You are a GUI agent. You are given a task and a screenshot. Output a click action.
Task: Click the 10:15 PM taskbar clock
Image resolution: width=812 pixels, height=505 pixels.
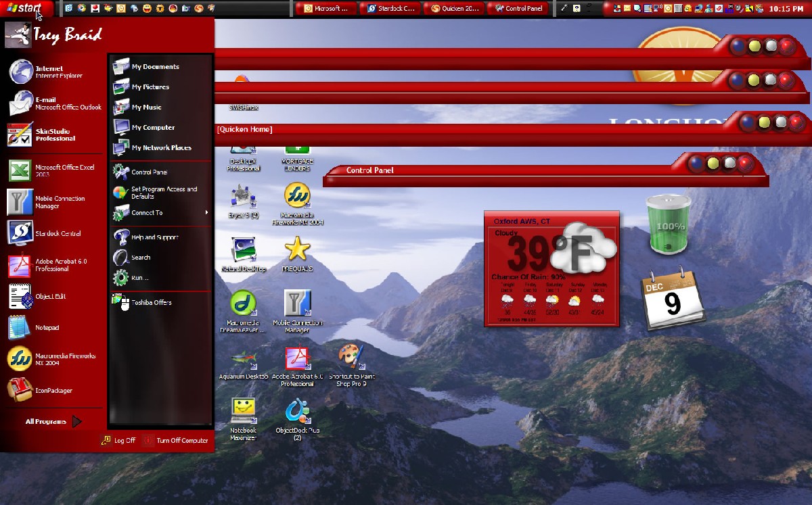click(x=786, y=9)
